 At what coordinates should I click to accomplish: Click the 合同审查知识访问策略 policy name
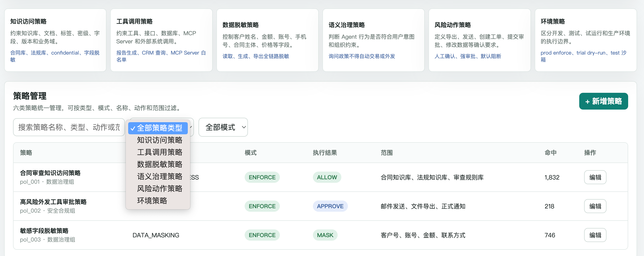click(50, 173)
